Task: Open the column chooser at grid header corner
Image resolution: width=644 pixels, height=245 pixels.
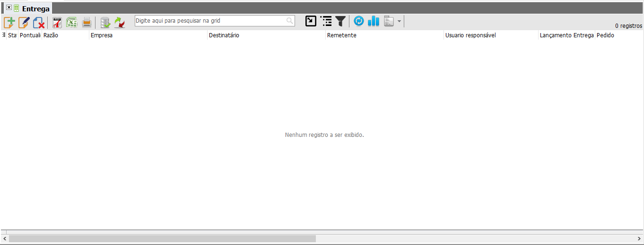Action: [x=4, y=35]
